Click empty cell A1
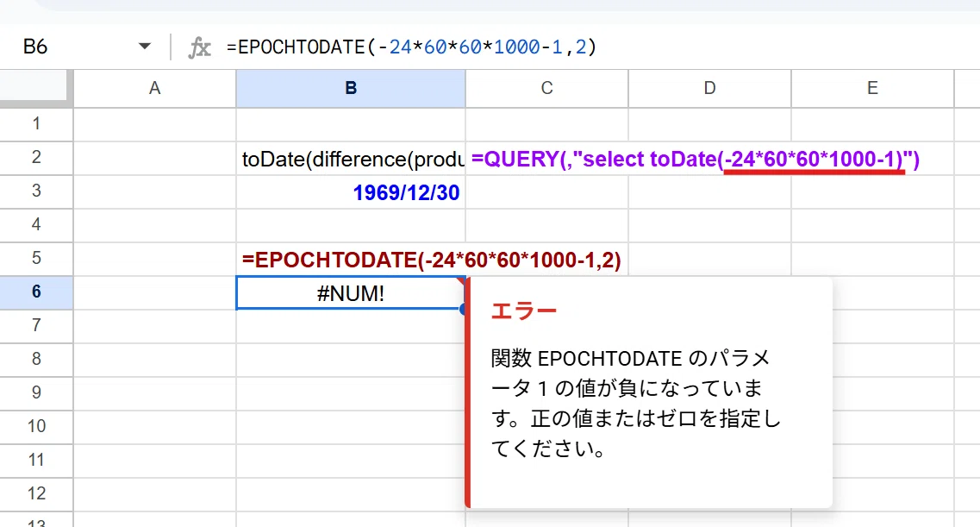This screenshot has height=527, width=980. click(x=154, y=124)
